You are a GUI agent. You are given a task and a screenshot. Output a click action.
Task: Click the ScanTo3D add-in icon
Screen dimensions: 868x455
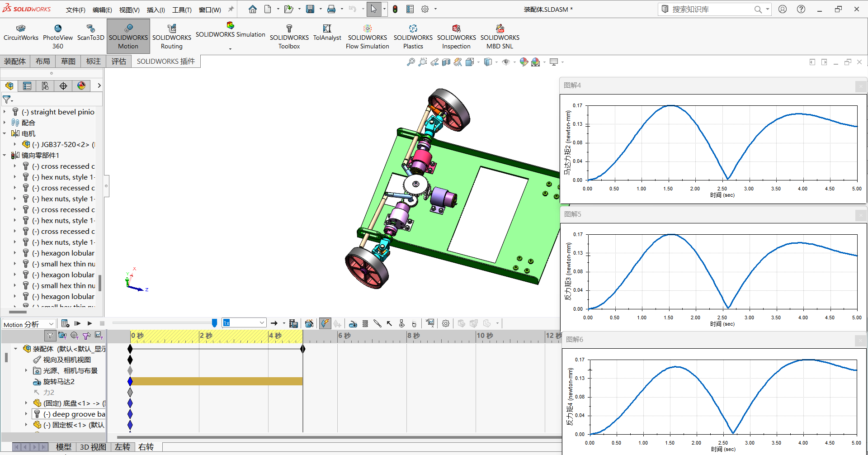point(90,33)
